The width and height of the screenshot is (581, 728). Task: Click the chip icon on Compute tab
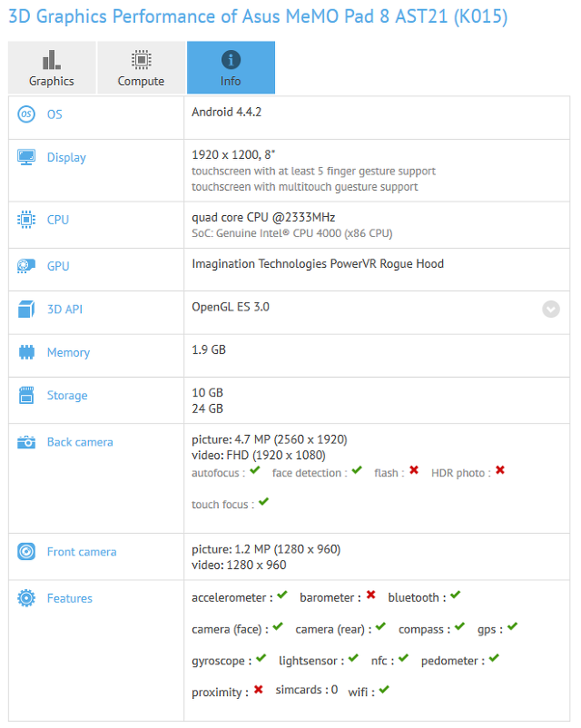142,59
